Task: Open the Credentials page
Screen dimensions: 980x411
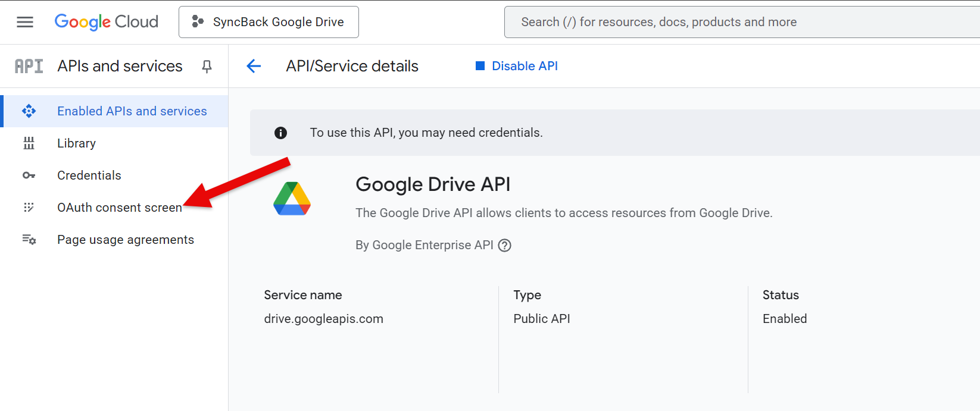Action: [x=114, y=175]
